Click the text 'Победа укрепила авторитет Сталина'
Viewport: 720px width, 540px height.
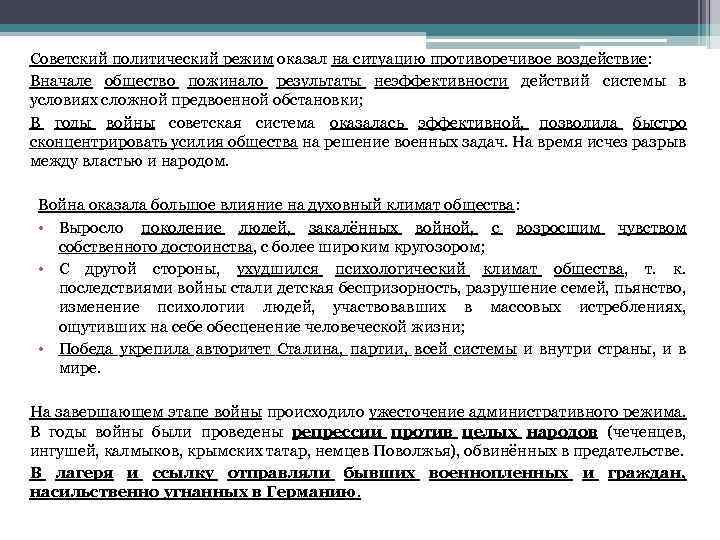tap(200, 349)
